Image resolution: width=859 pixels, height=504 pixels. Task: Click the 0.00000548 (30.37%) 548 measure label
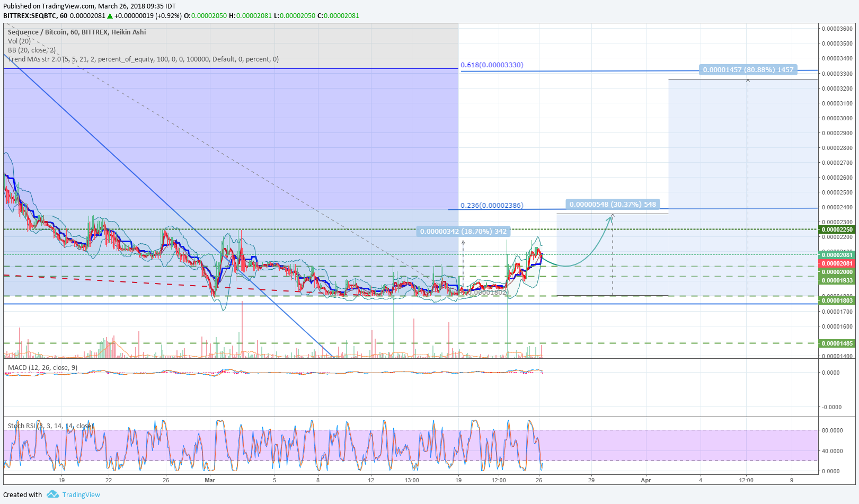pos(613,204)
